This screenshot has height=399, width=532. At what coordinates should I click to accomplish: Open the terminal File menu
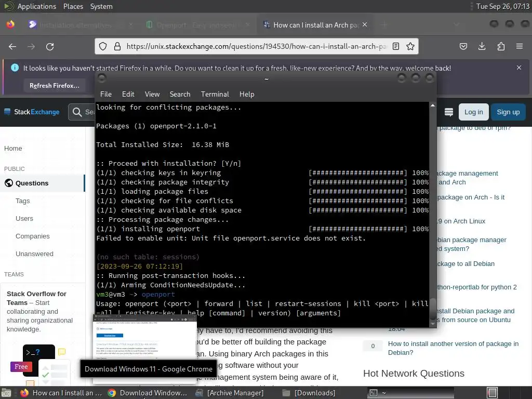point(106,95)
